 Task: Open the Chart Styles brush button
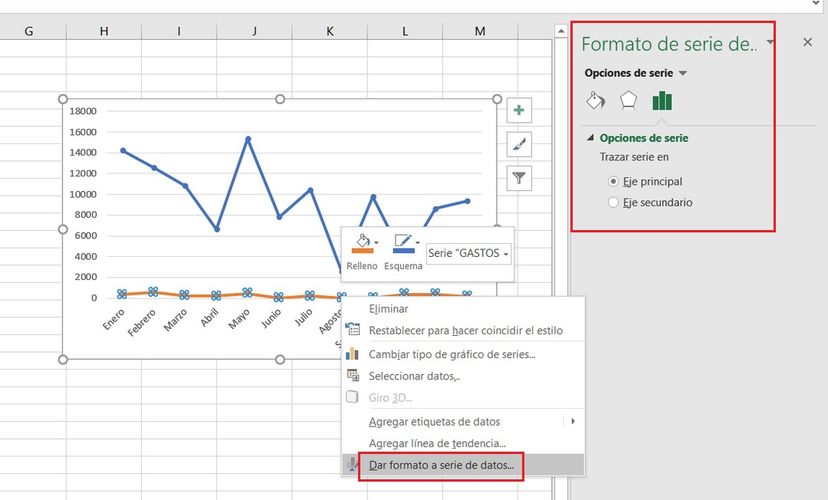[x=519, y=145]
